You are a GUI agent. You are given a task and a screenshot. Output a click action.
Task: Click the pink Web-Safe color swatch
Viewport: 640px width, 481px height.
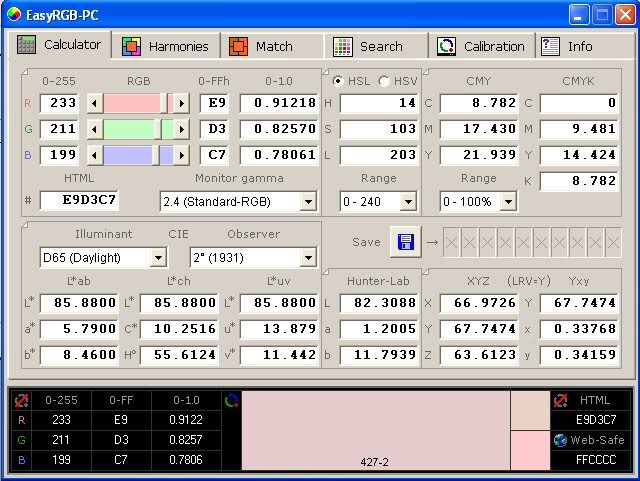coord(530,451)
